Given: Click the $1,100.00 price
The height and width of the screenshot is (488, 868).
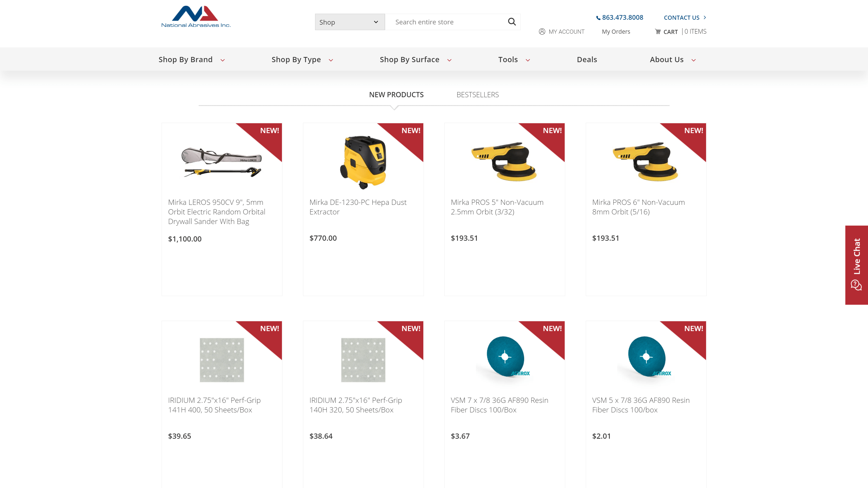Looking at the screenshot, I should [x=185, y=239].
